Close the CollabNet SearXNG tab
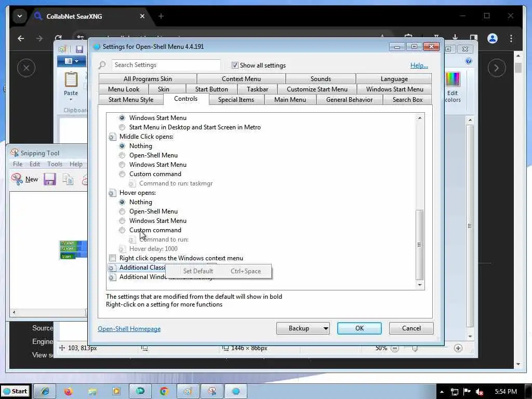The width and height of the screenshot is (532, 399). coord(142,16)
